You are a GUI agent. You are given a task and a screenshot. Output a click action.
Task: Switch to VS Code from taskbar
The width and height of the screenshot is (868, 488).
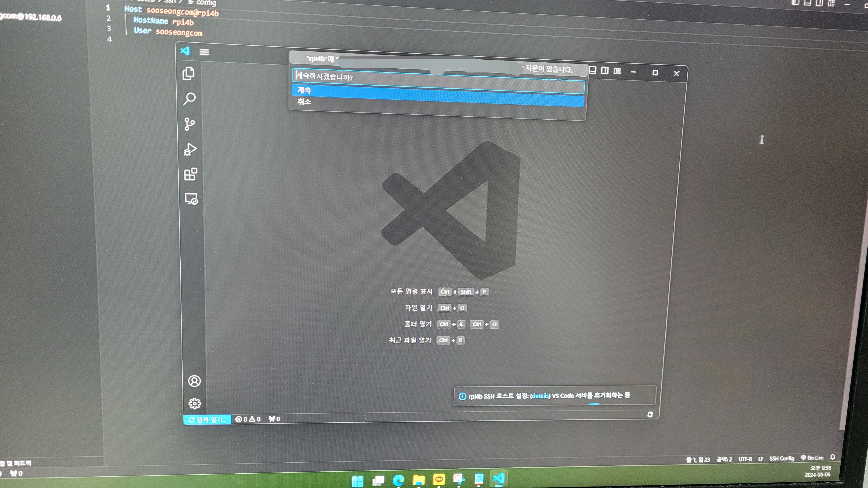pyautogui.click(x=499, y=478)
